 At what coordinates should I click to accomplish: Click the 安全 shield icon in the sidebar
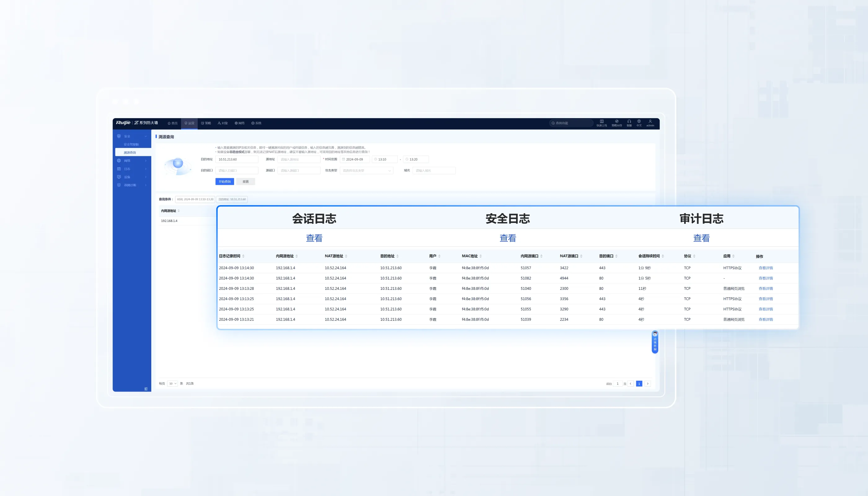119,136
